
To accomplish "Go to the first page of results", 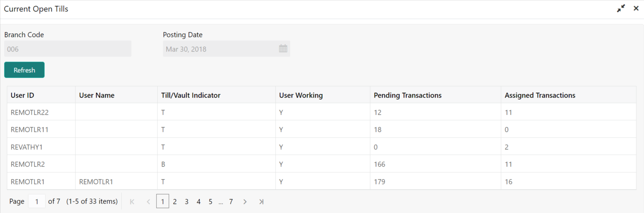I will pyautogui.click(x=132, y=202).
